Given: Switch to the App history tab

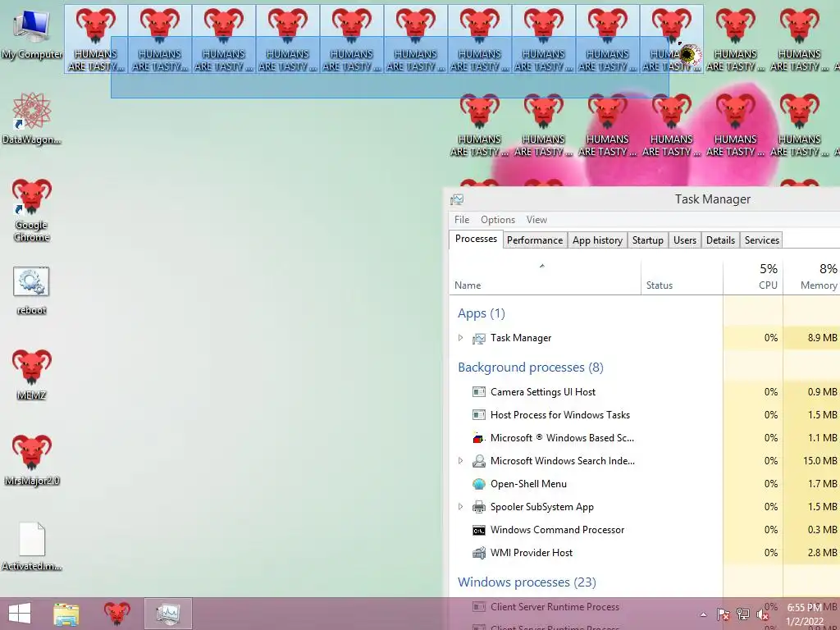Looking at the screenshot, I should point(597,240).
